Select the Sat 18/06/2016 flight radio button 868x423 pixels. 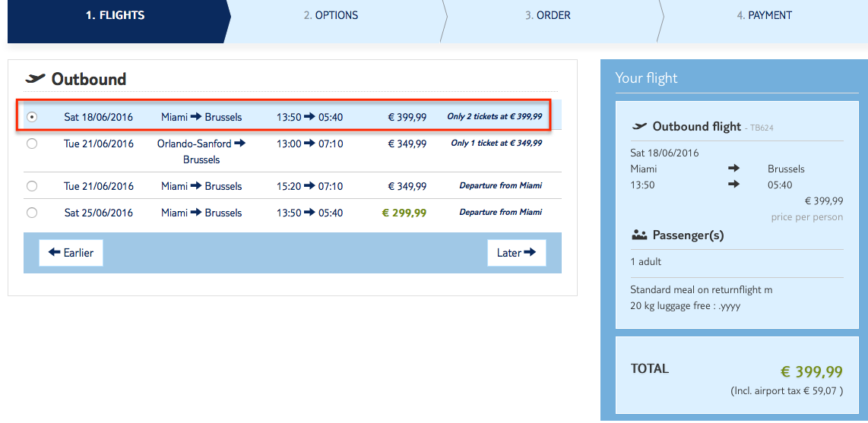click(x=32, y=117)
